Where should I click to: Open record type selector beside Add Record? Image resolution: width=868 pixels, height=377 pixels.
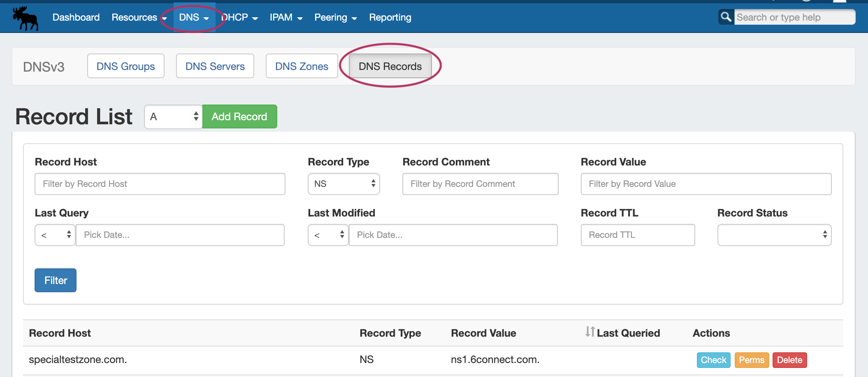[x=173, y=117]
